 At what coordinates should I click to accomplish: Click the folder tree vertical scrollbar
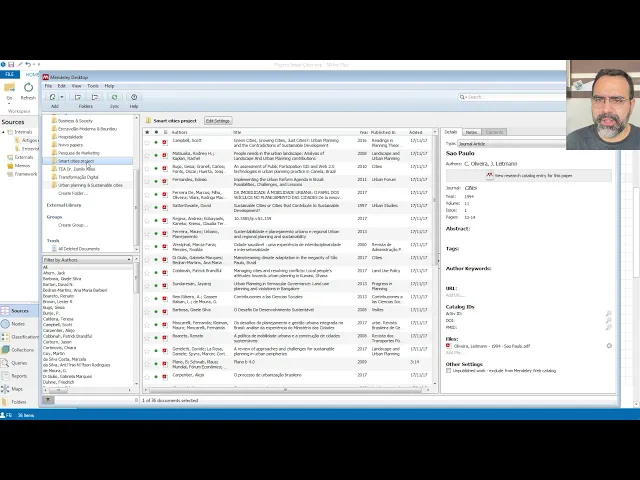click(136, 207)
